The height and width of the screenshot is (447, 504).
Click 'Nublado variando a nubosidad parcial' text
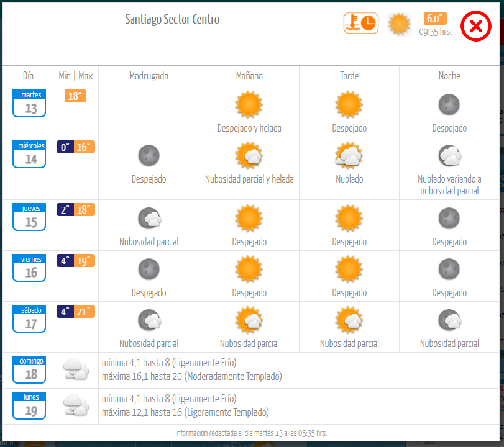click(x=449, y=184)
